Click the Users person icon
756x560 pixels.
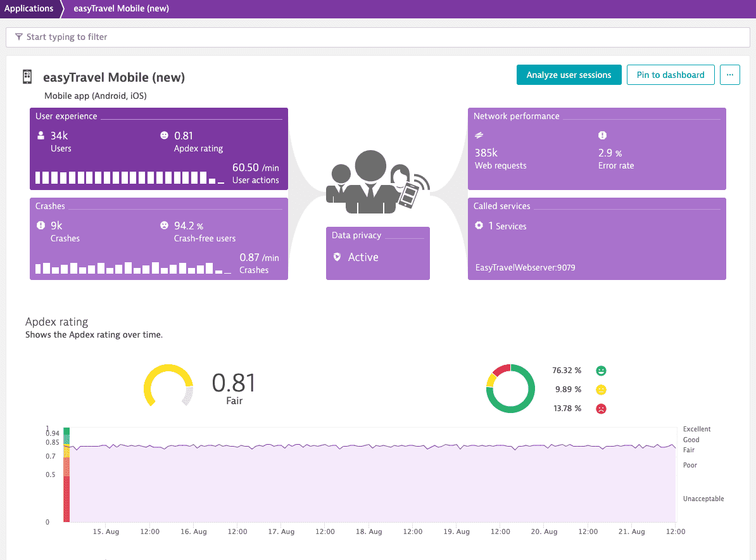click(x=41, y=136)
